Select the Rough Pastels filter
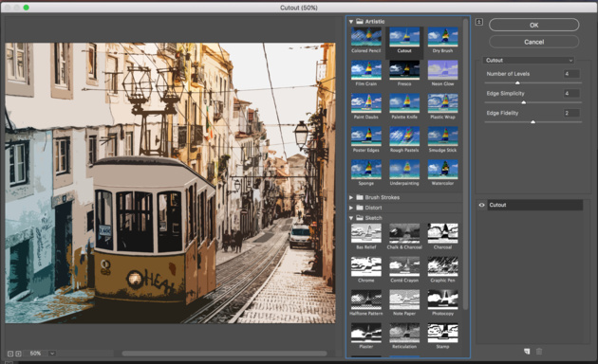The width and height of the screenshot is (598, 364). [404, 136]
